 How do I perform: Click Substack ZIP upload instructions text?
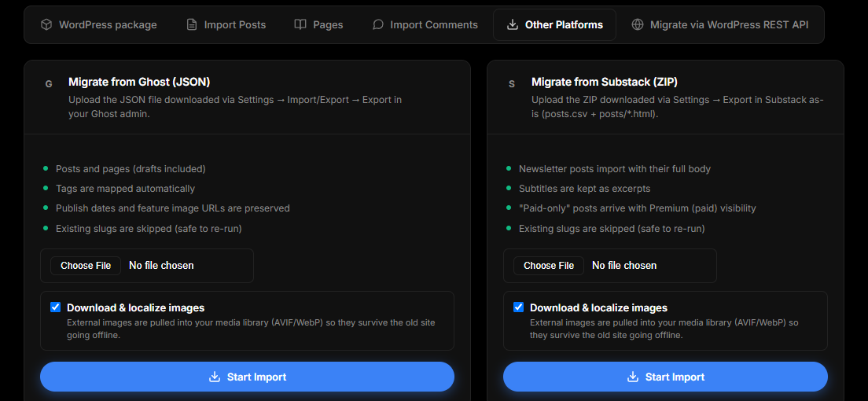click(x=678, y=107)
